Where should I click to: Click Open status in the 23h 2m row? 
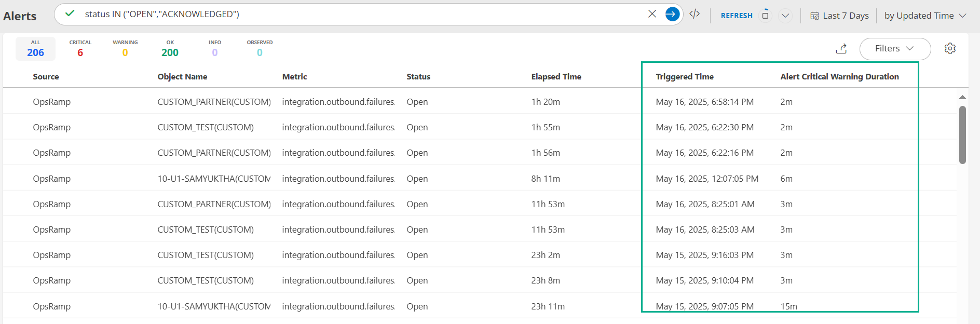point(417,255)
